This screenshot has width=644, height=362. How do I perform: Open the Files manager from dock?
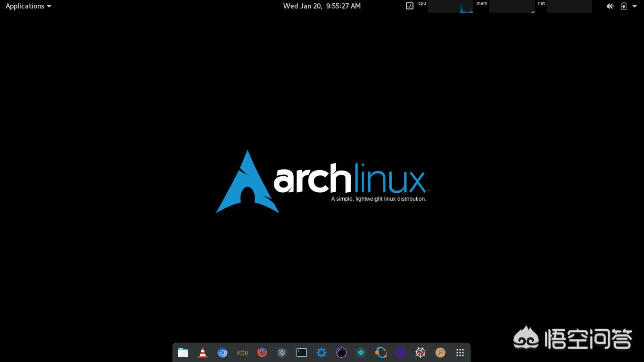(x=183, y=353)
